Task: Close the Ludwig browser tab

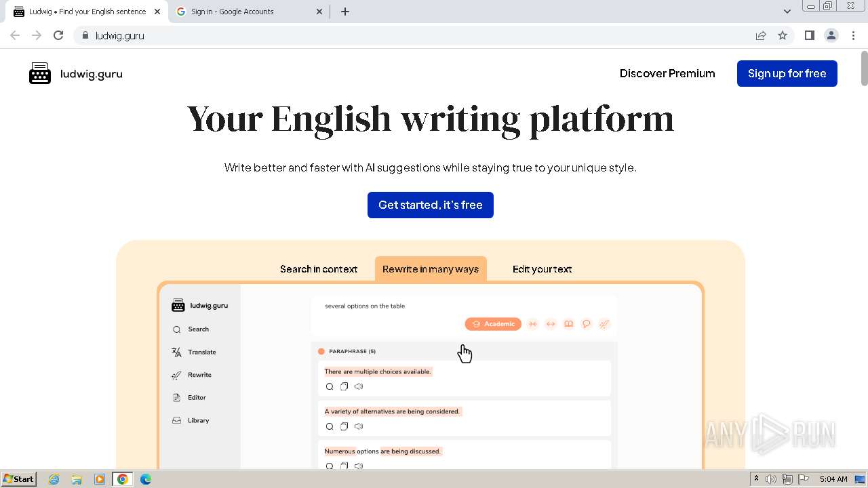Action: (x=157, y=12)
